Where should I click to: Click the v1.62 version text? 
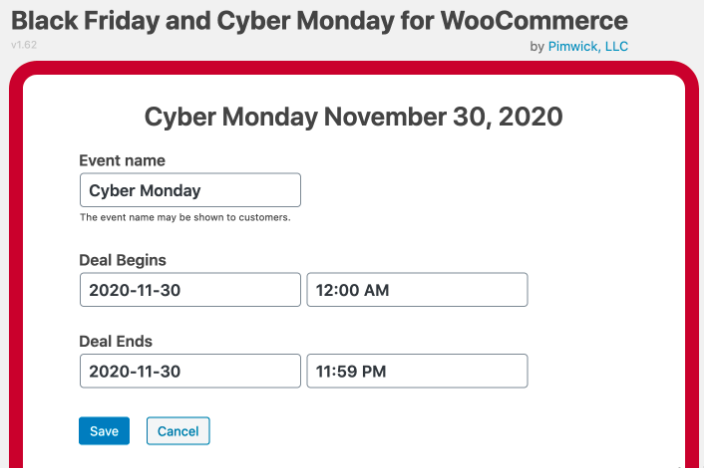24,45
